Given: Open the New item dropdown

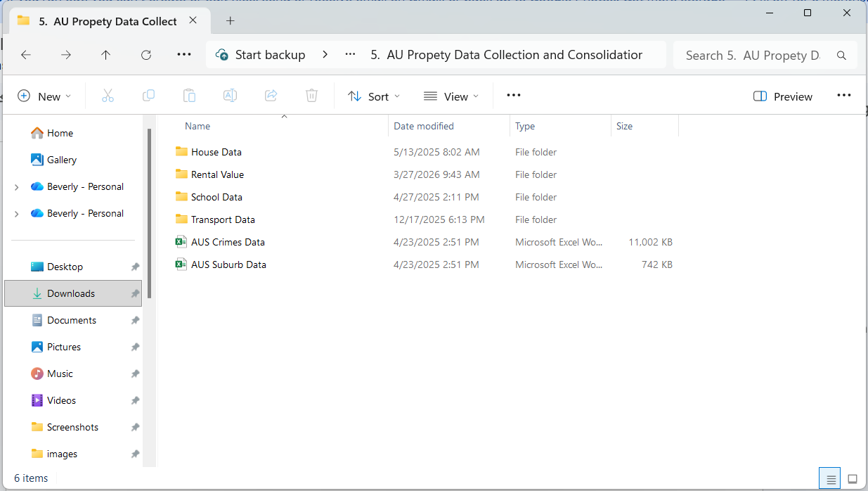Looking at the screenshot, I should [x=44, y=96].
